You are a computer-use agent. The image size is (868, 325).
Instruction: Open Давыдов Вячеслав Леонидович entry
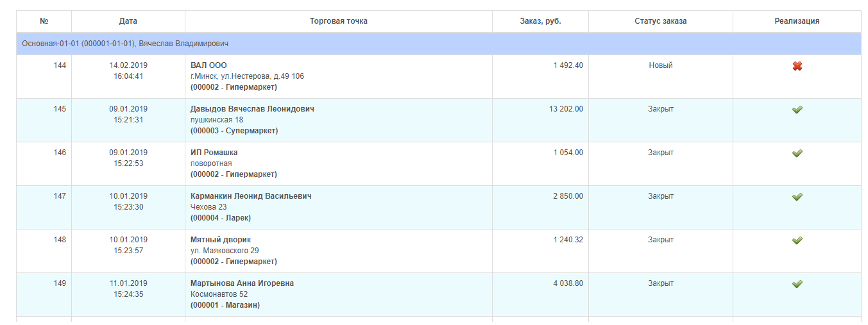pyautogui.click(x=252, y=109)
